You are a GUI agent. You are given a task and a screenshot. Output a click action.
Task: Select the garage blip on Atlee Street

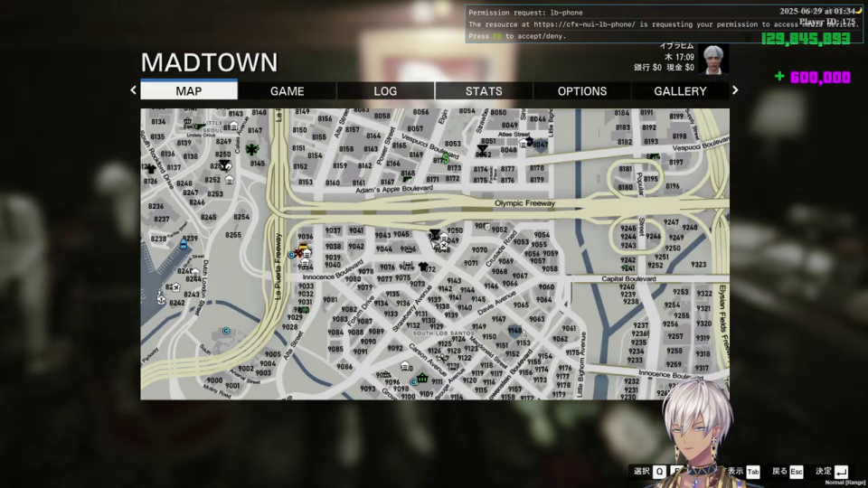tap(523, 144)
